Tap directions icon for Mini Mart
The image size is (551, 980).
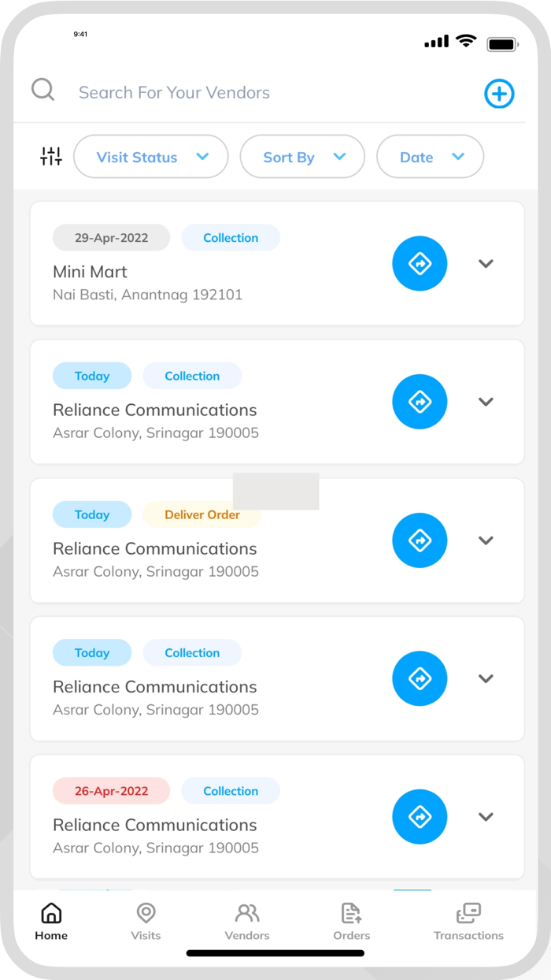(420, 264)
